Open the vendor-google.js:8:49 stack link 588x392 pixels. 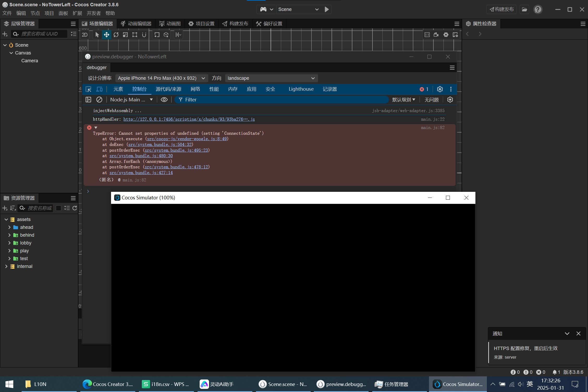187,139
